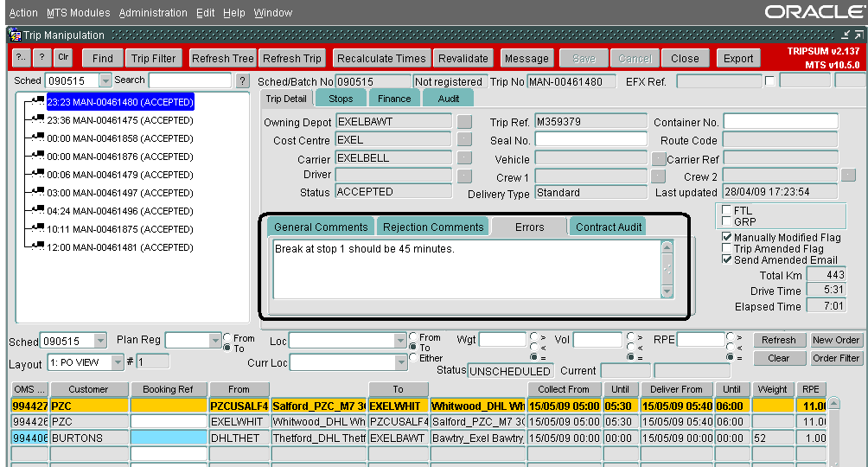Expand the Plan Reg dropdown
The height and width of the screenshot is (467, 868).
coord(215,340)
